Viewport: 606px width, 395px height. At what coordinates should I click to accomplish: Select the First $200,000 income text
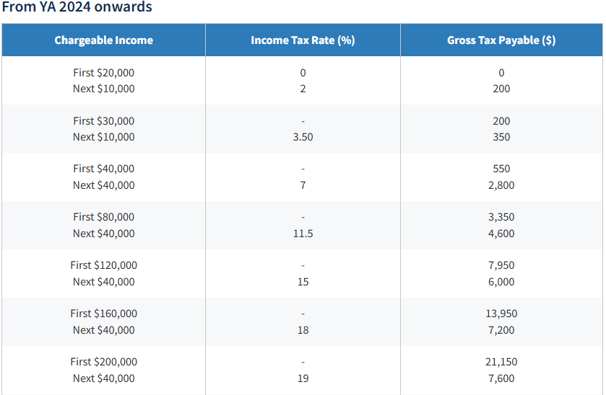pyautogui.click(x=104, y=362)
